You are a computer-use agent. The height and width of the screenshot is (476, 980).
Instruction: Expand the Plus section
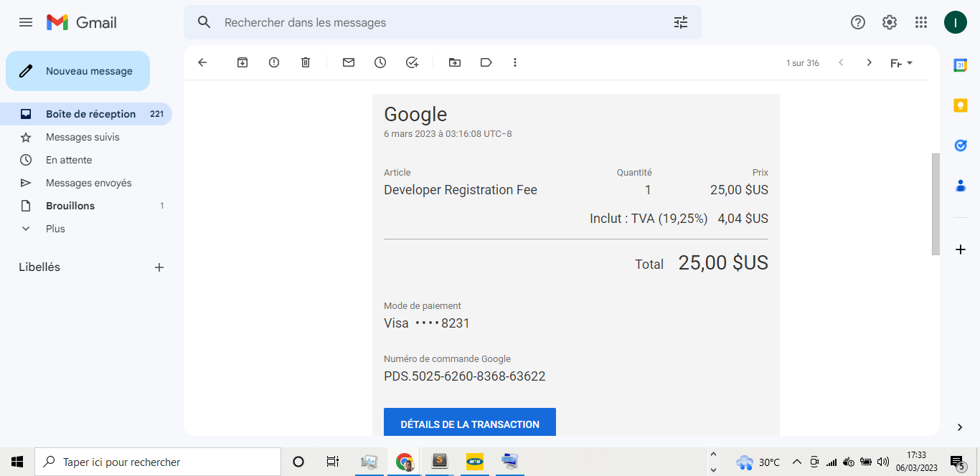[x=86, y=229]
